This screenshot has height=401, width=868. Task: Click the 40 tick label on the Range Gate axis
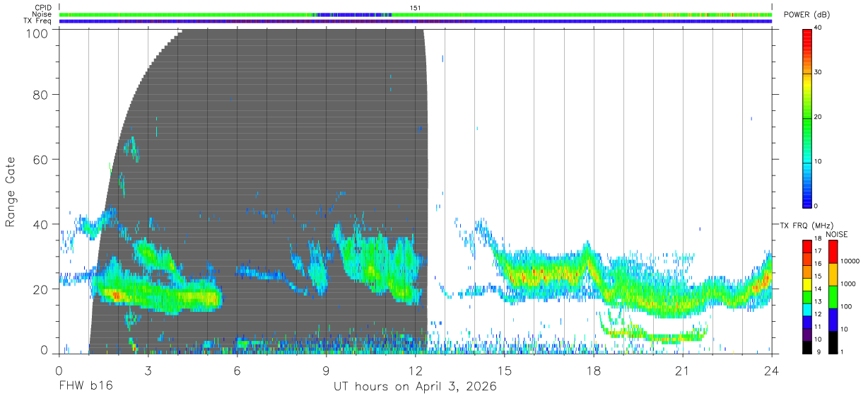coord(40,224)
